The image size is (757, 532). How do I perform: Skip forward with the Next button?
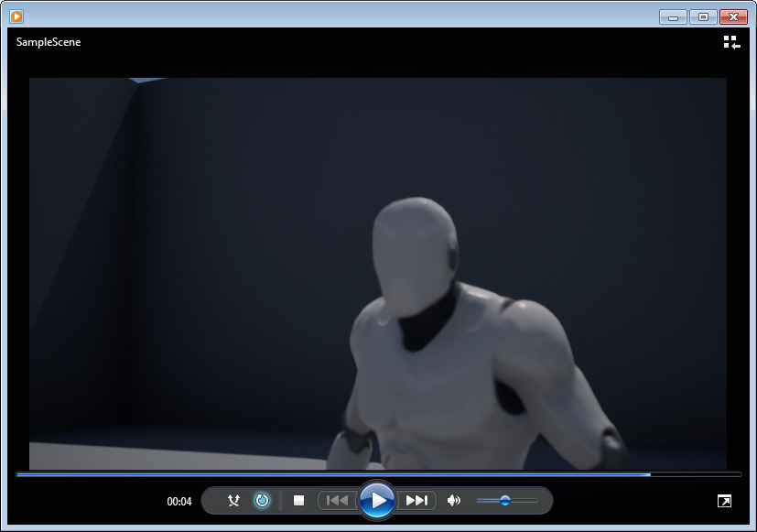click(416, 501)
